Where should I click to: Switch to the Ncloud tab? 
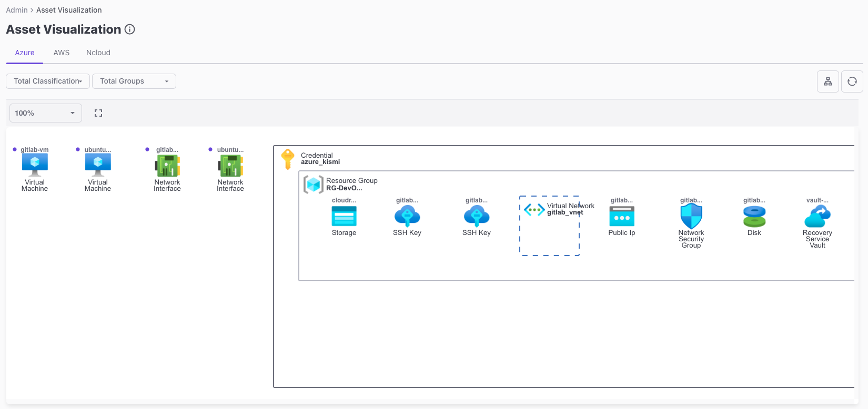click(x=98, y=53)
